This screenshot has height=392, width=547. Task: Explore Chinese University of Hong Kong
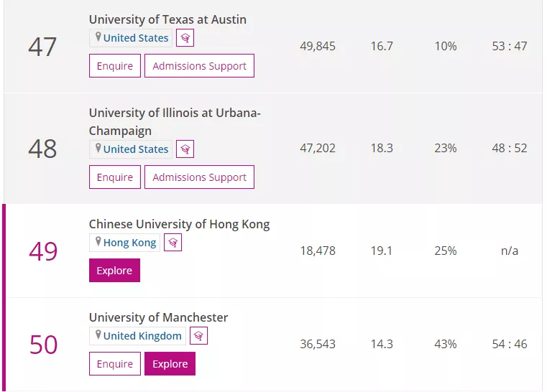[114, 271]
